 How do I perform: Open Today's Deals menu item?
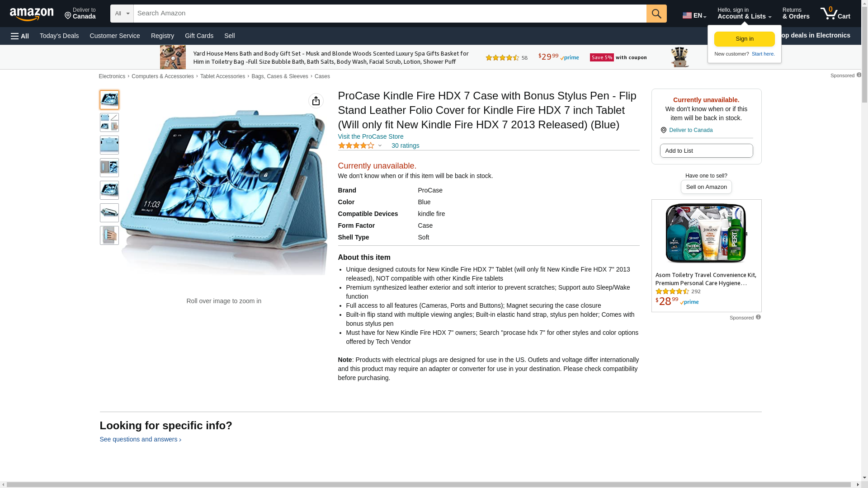[59, 36]
